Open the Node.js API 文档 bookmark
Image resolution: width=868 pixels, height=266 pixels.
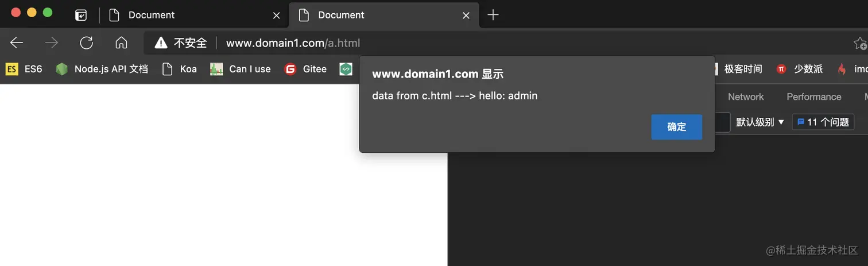click(x=102, y=69)
